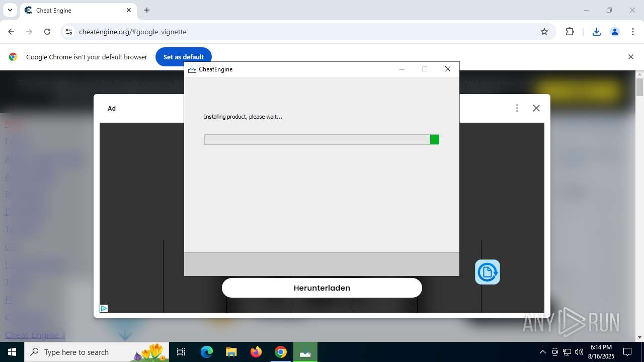Open the notification center icon
644x362 pixels.
tap(627, 352)
